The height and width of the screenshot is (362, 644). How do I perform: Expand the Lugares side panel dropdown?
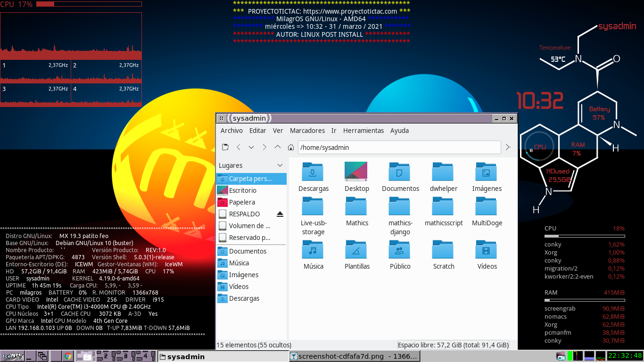[280, 165]
